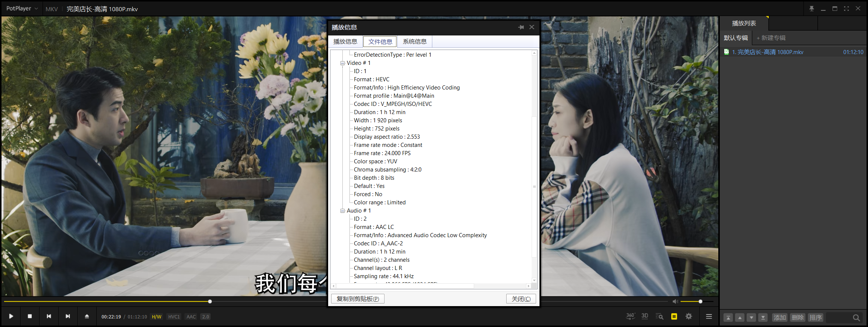Pin the 播放信息 dialog

tap(521, 27)
